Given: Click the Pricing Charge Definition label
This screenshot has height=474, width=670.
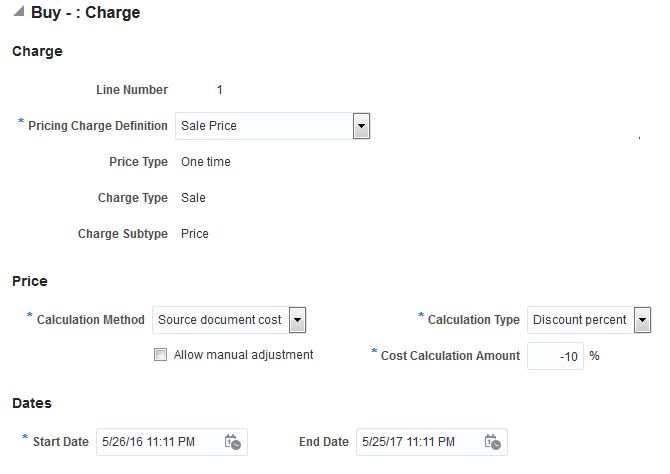Looking at the screenshot, I should pos(98,126).
